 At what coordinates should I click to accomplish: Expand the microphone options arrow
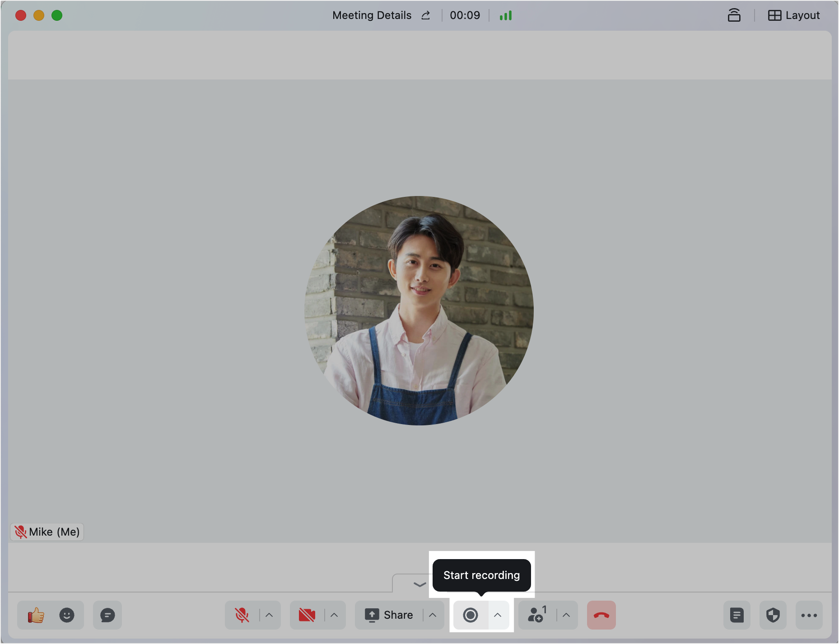269,615
